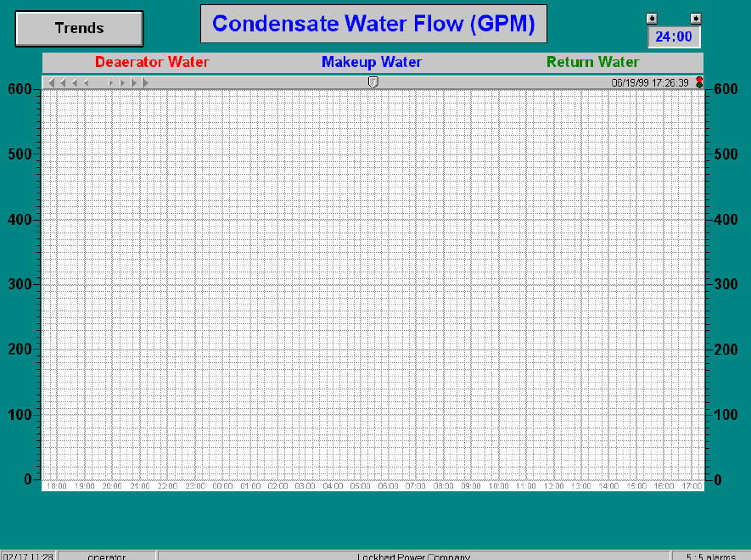Select the Makeup Water pen label
The height and width of the screenshot is (560, 751).
(372, 62)
